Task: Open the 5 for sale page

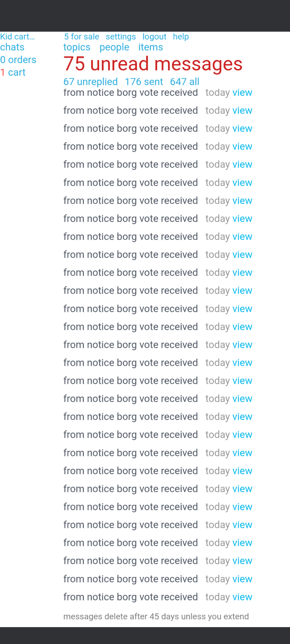Action: 82,37
